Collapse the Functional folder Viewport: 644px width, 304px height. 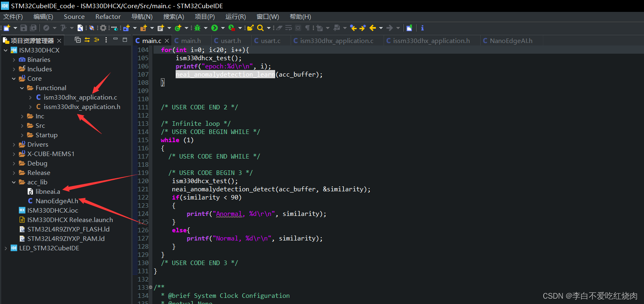(x=22, y=88)
